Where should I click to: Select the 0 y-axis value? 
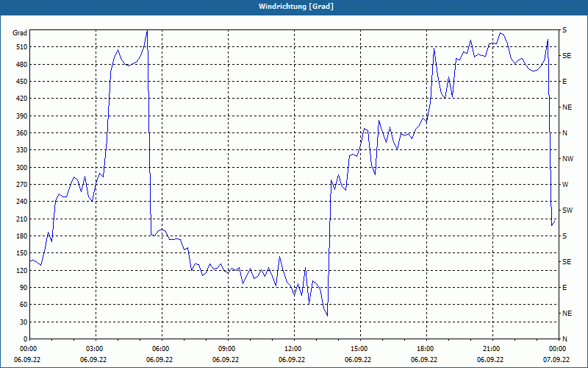tap(26, 339)
